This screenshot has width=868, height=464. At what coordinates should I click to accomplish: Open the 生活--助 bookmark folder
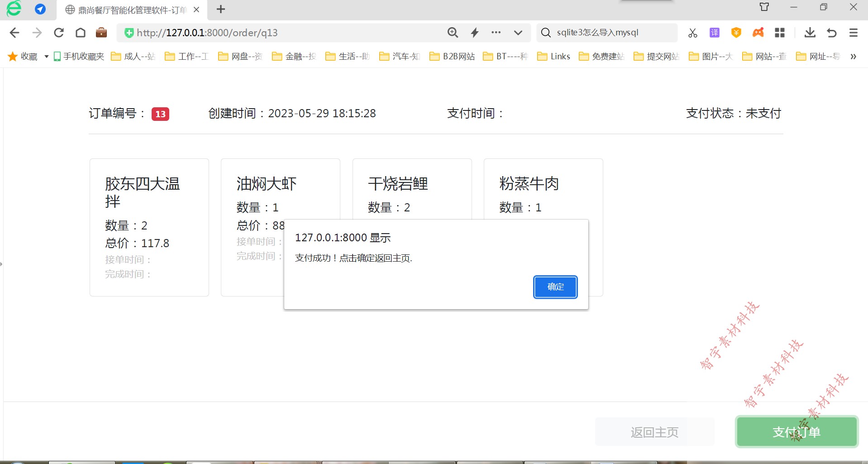point(348,56)
